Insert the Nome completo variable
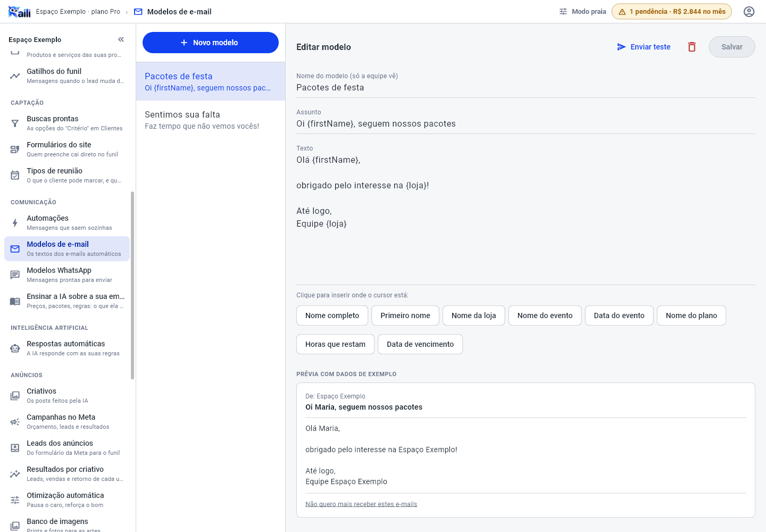The width and height of the screenshot is (766, 532). point(332,315)
